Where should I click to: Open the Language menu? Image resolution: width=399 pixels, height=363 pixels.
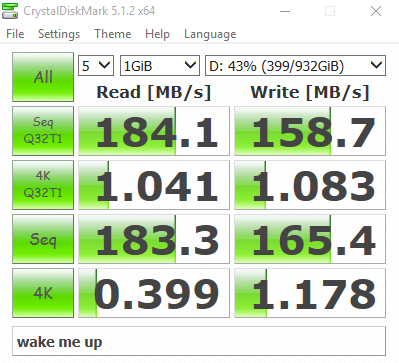coord(210,34)
